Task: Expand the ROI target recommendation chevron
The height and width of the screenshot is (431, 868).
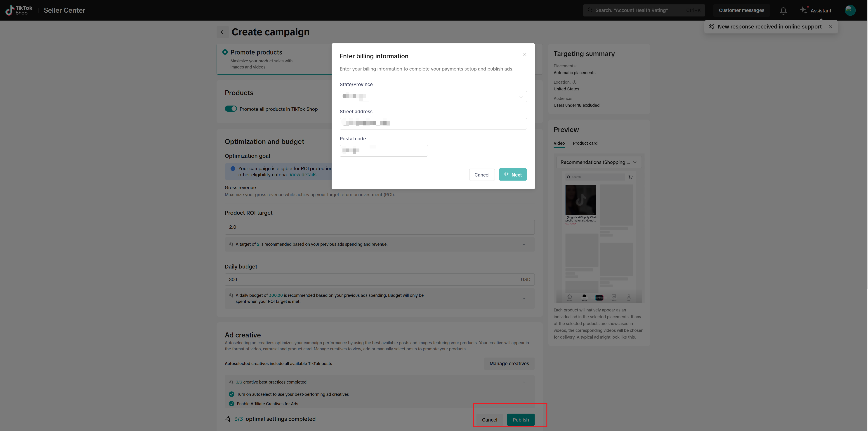Action: point(524,244)
